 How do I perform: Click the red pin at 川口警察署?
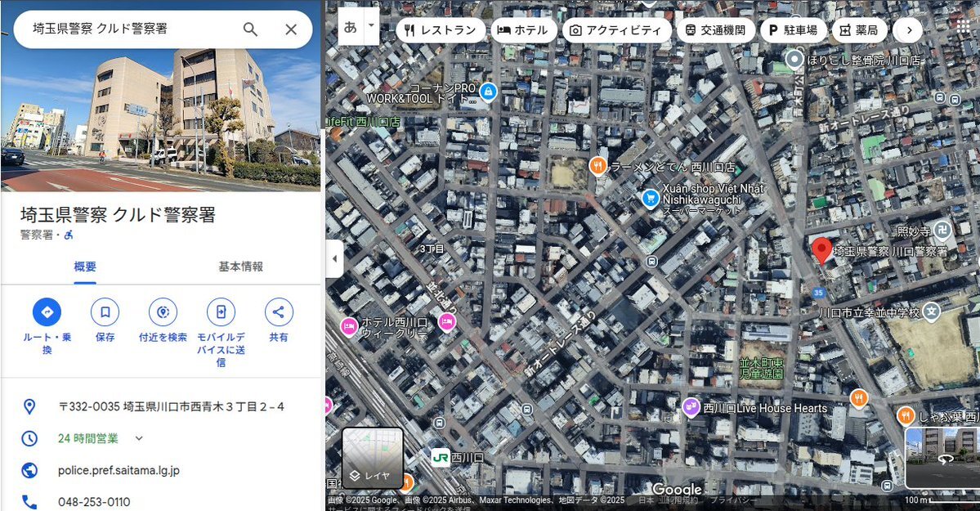(821, 250)
